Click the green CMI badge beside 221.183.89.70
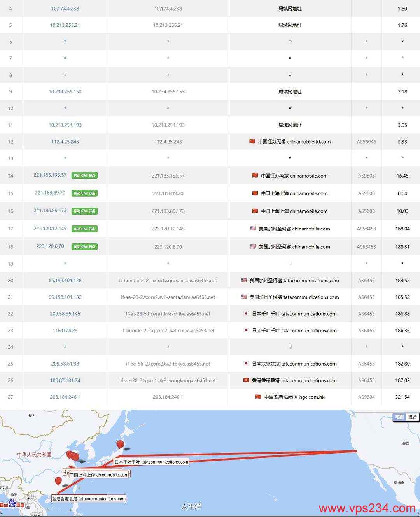 click(84, 193)
